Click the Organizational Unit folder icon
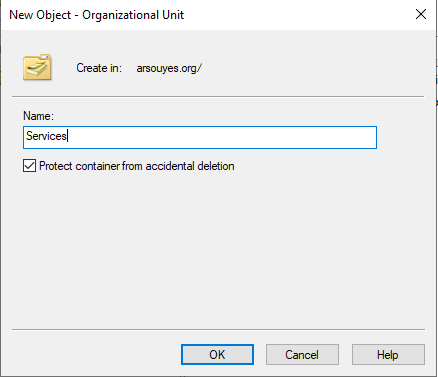This screenshot has width=438, height=377. click(x=37, y=67)
